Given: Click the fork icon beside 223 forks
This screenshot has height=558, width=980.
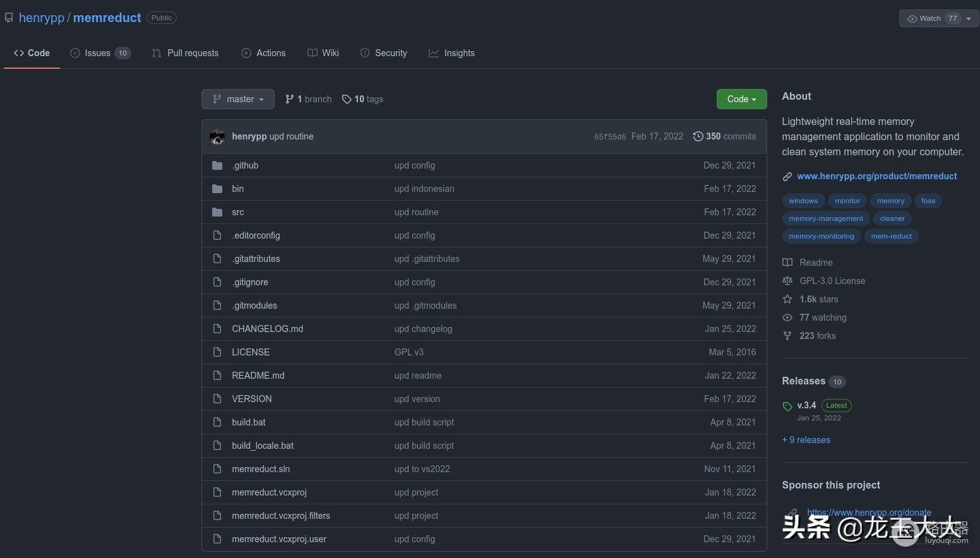Looking at the screenshot, I should 787,336.
